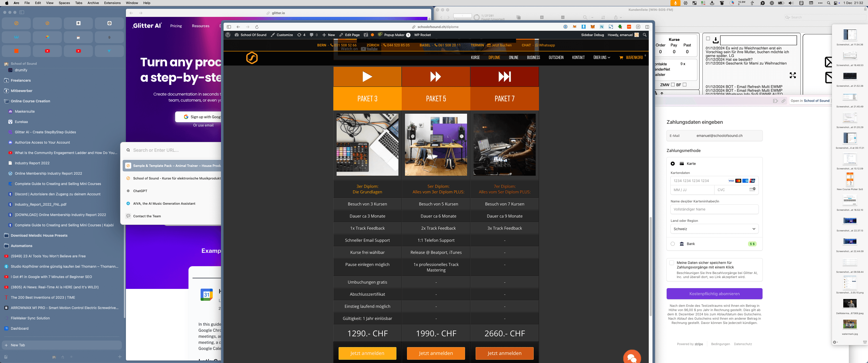This screenshot has width=868, height=363.
Task: Check the Meine Daten sicher speichern checkbox
Action: tap(671, 263)
